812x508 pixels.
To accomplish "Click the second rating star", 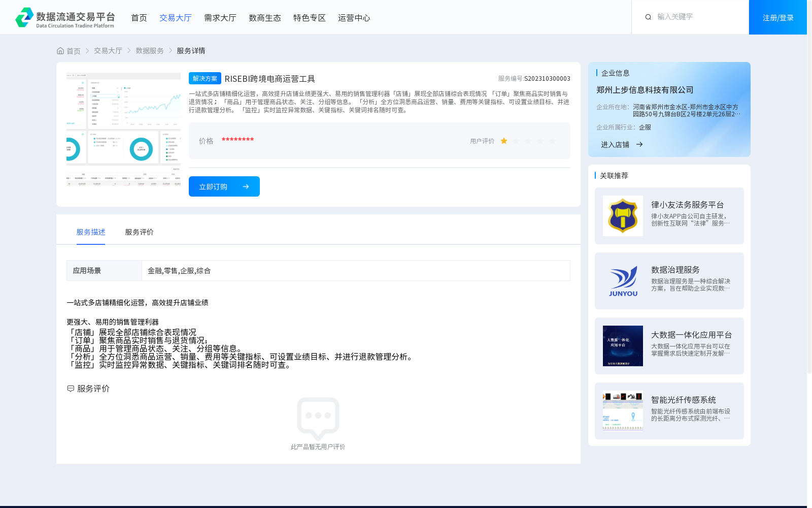I will coord(516,141).
